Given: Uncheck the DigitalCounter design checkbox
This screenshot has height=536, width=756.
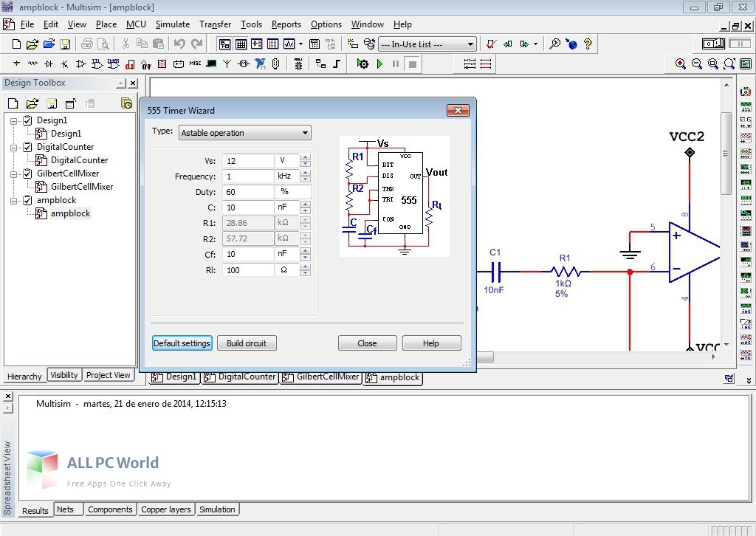Looking at the screenshot, I should pyautogui.click(x=29, y=146).
